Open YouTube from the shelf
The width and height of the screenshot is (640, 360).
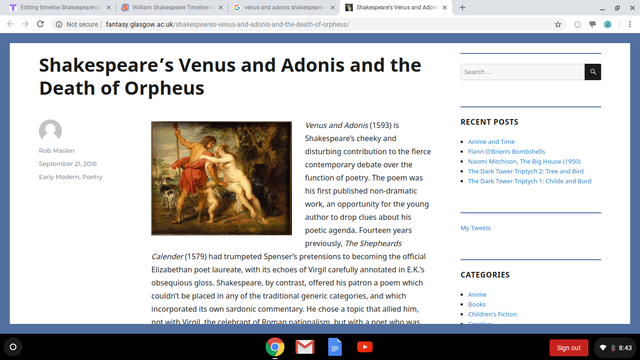click(365, 347)
